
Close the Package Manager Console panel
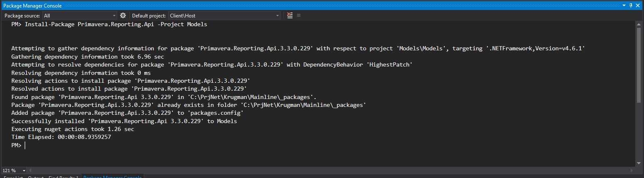[638, 5]
